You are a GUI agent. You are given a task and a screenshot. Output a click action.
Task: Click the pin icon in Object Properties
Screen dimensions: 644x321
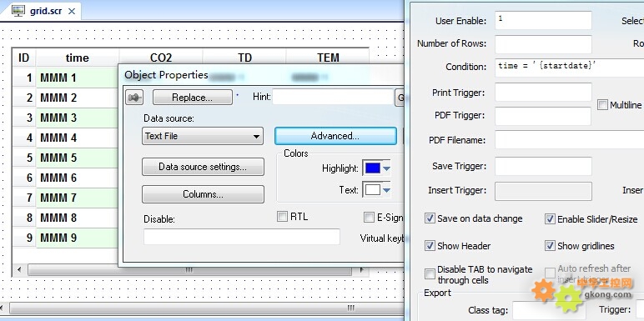click(134, 98)
